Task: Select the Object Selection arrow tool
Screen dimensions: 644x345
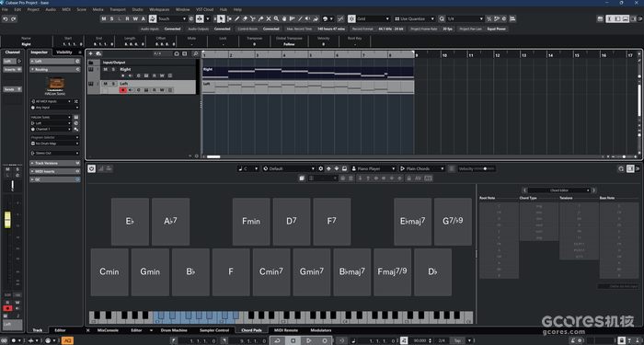Action: [221, 19]
